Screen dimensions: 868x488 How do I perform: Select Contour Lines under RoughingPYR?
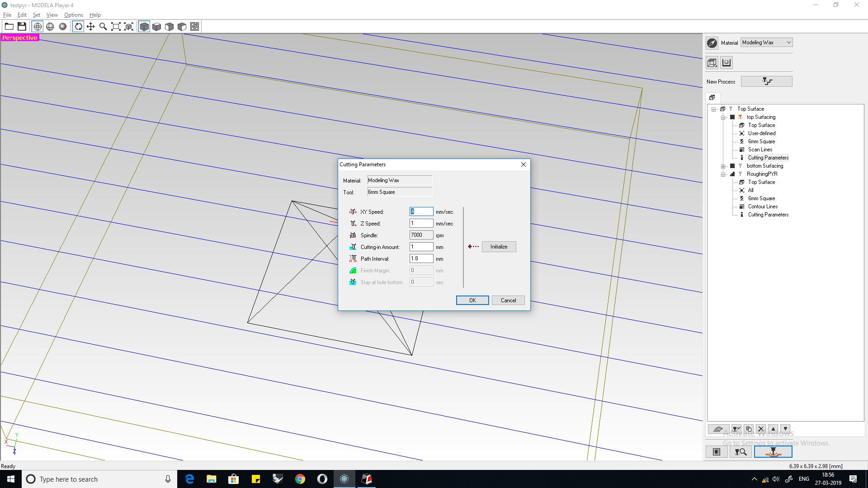point(763,206)
